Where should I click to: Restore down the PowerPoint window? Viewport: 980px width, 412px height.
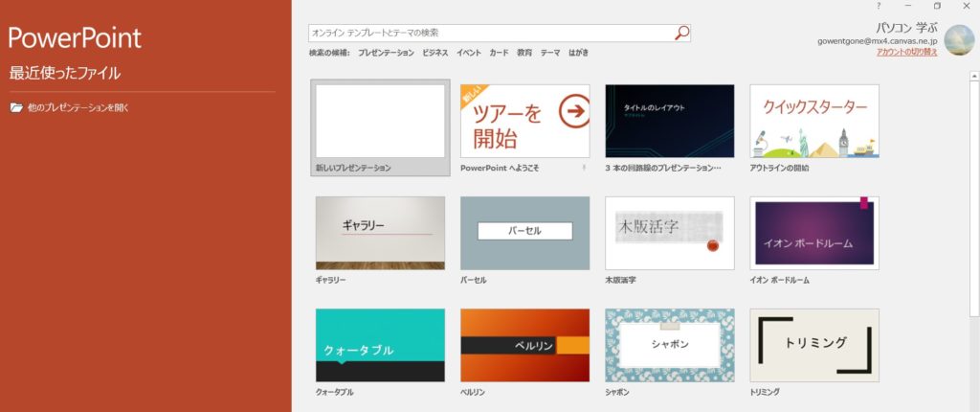point(937,6)
